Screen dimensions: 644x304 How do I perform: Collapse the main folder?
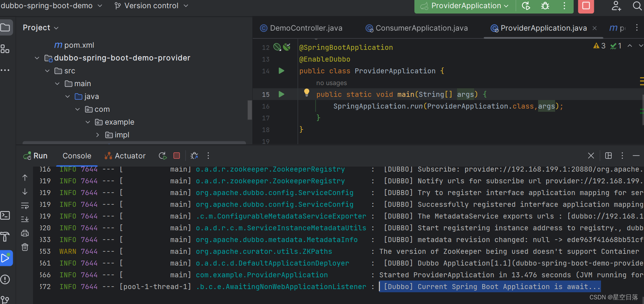57,84
